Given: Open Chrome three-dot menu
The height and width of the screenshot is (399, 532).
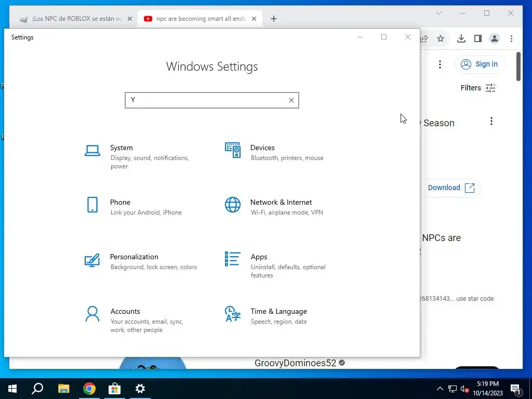Looking at the screenshot, I should click(x=511, y=38).
